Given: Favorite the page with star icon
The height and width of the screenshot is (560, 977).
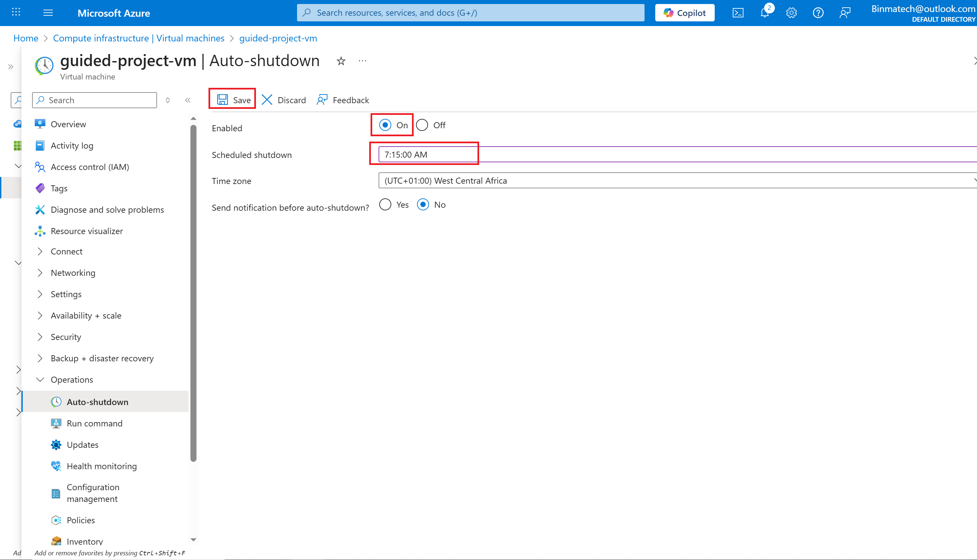Looking at the screenshot, I should click(341, 61).
